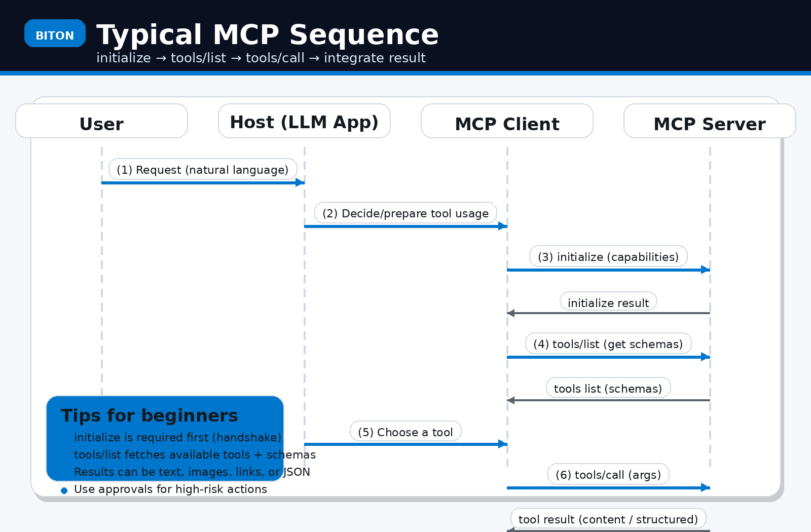Click the 'tool result (content / structured)' label
811x532 pixels.
point(608,519)
